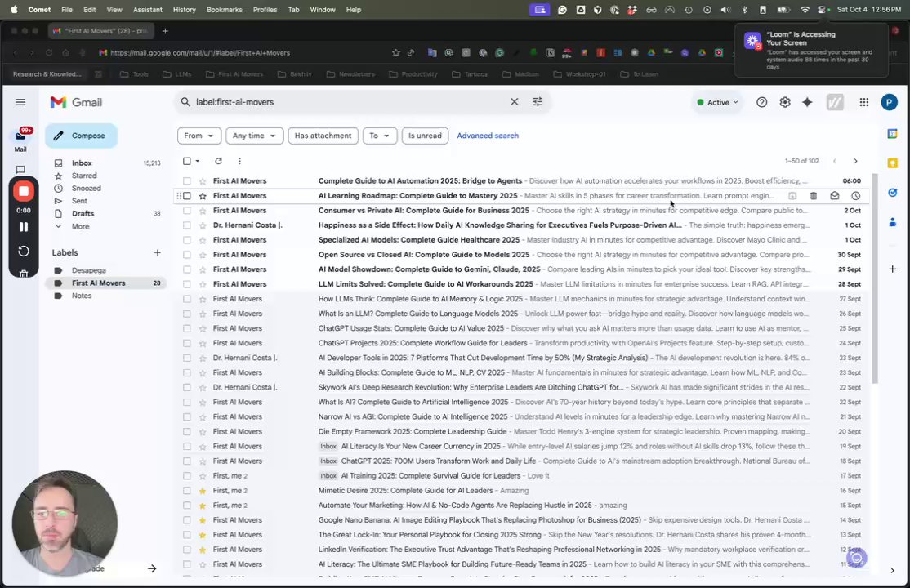Click the Compose button
Screen dimensions: 910x588
coord(81,136)
